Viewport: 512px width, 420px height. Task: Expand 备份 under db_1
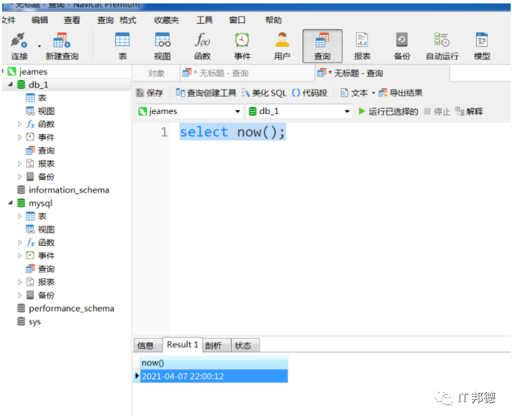tap(20, 176)
